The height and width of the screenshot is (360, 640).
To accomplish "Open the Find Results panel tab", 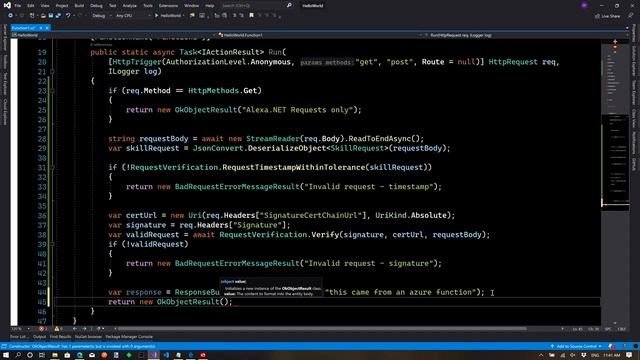I will [60, 337].
